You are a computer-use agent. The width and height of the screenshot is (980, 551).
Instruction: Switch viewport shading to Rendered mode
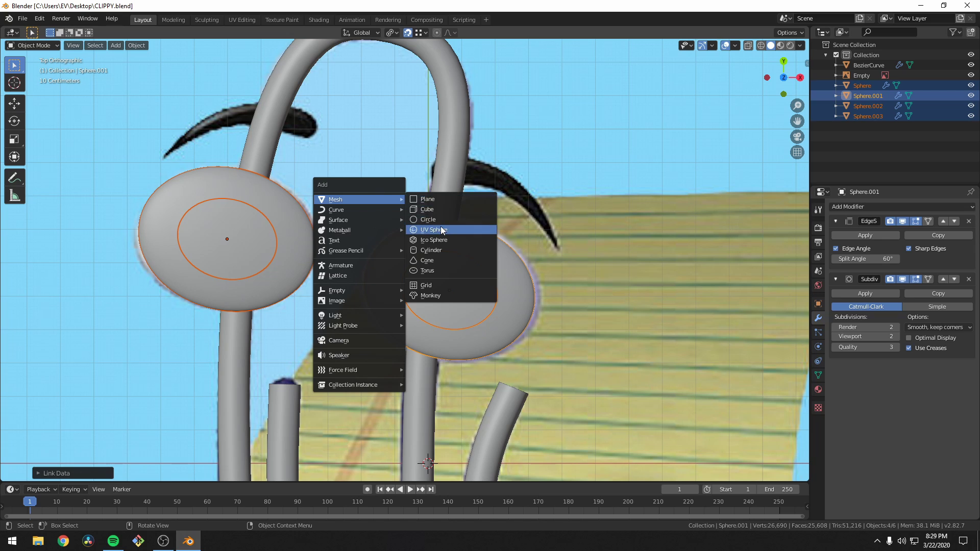[789, 45]
